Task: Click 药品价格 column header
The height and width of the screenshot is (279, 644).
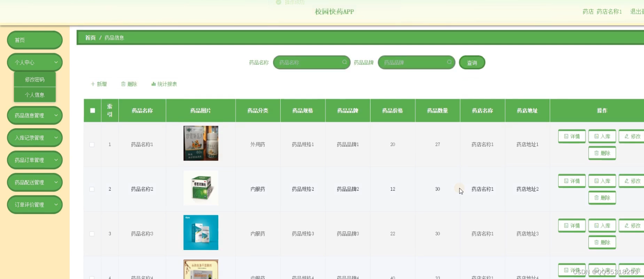Action: [x=392, y=110]
